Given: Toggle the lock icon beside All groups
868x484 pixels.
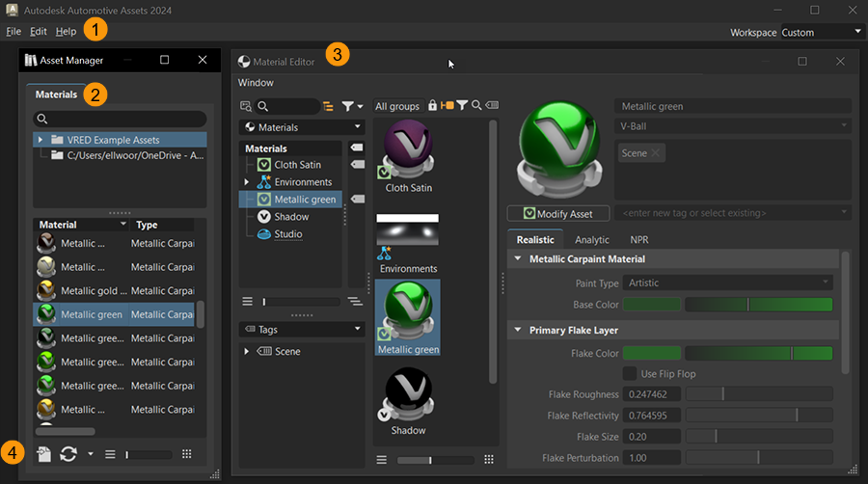Looking at the screenshot, I should click(x=432, y=104).
